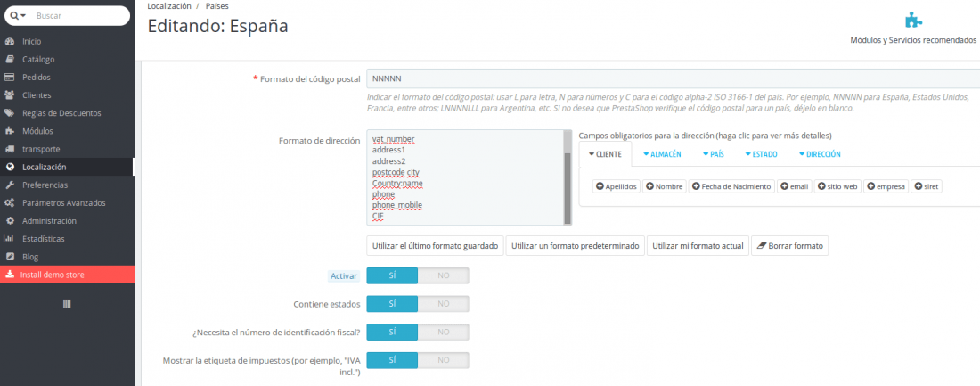Set fiscal identification number requirement to SÍ
The height and width of the screenshot is (386, 980).
point(392,333)
